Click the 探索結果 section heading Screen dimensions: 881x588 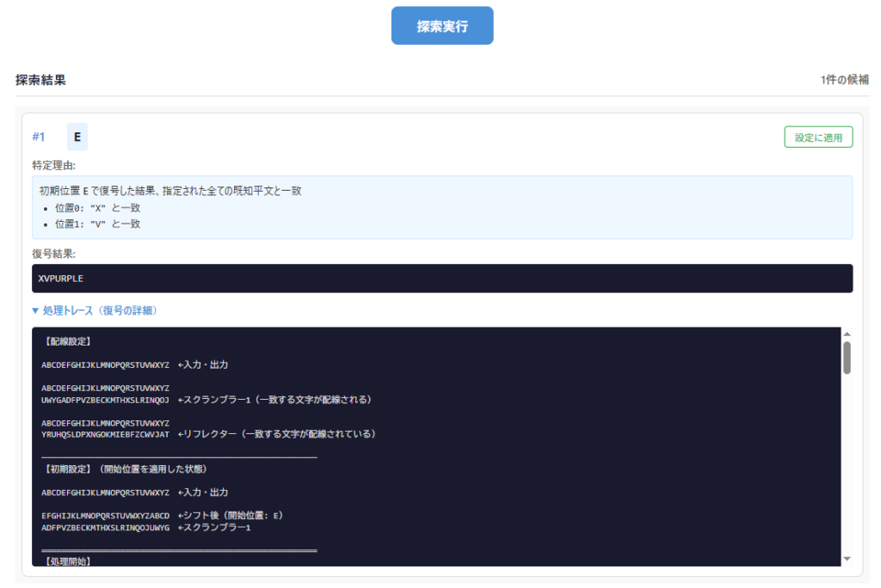(40, 80)
